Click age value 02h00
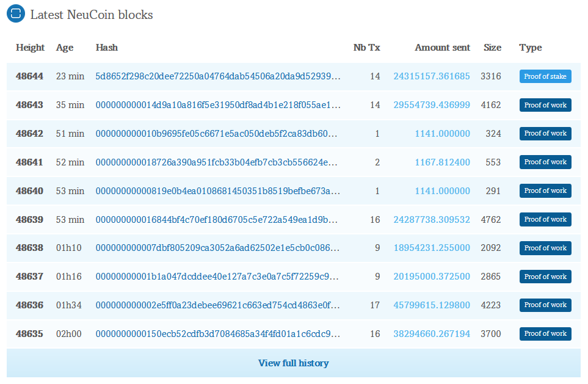Image resolution: width=588 pixels, height=384 pixels. coord(68,334)
